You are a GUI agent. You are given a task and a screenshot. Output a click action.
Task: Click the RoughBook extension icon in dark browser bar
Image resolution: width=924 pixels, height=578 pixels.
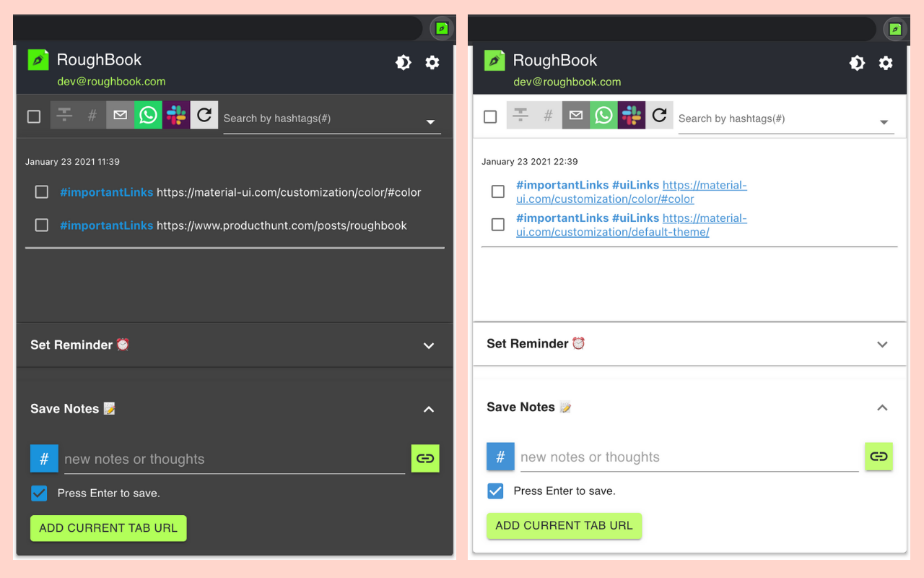[442, 29]
